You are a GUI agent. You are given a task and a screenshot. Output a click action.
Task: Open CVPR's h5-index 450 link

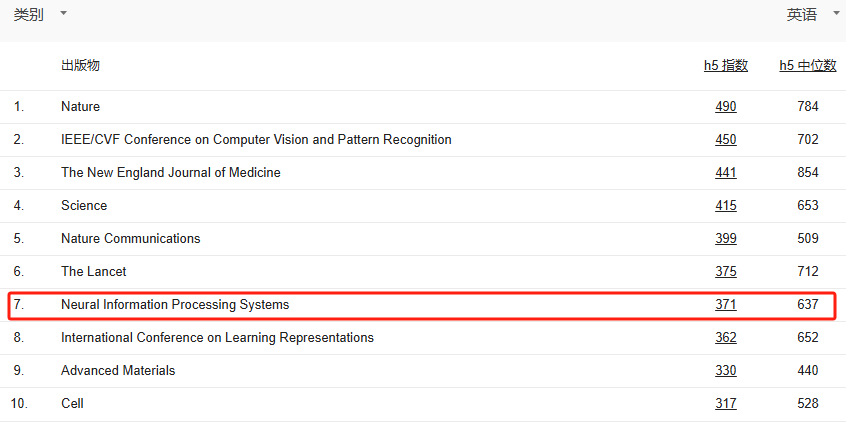pyautogui.click(x=725, y=140)
